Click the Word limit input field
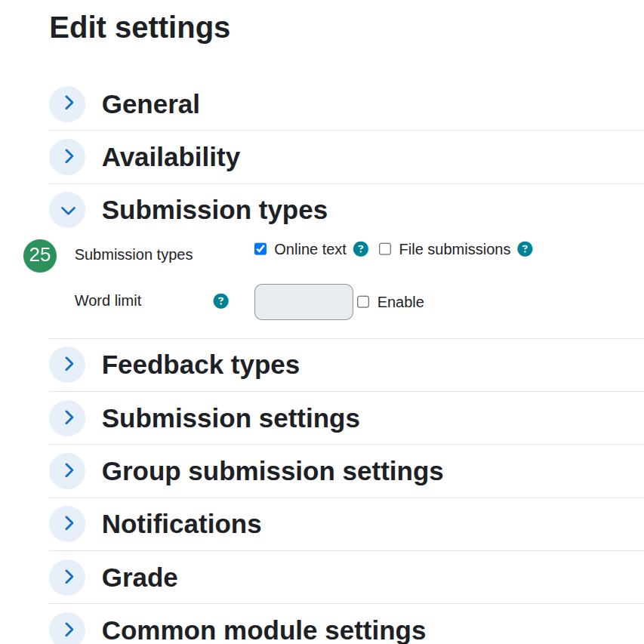Viewport: 644px width, 644px height. 304,302
